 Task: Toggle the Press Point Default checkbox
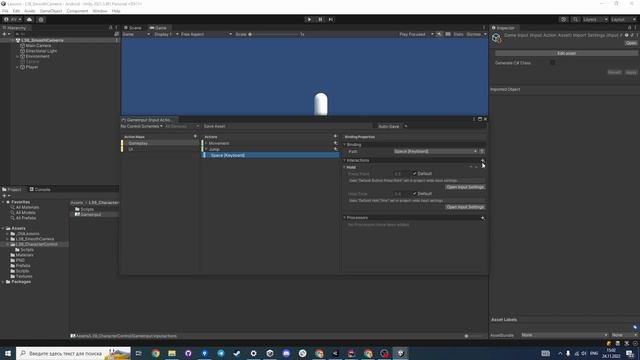[414, 173]
